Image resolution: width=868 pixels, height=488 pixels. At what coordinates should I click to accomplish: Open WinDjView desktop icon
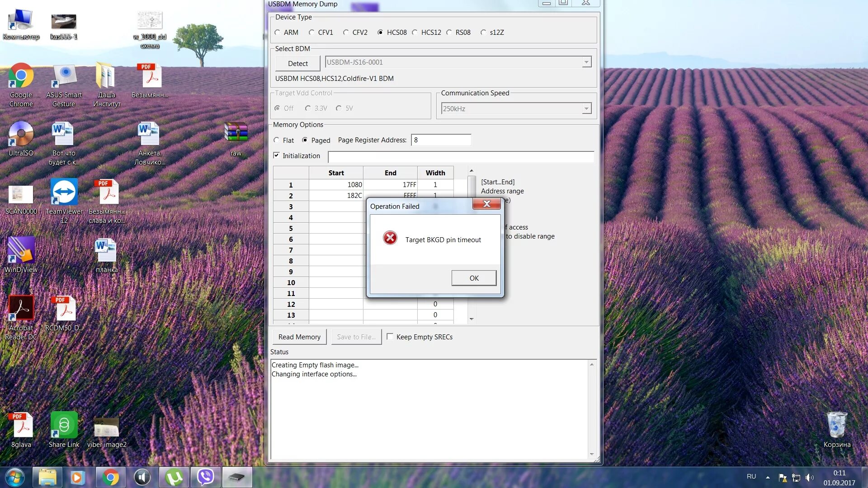click(x=21, y=251)
